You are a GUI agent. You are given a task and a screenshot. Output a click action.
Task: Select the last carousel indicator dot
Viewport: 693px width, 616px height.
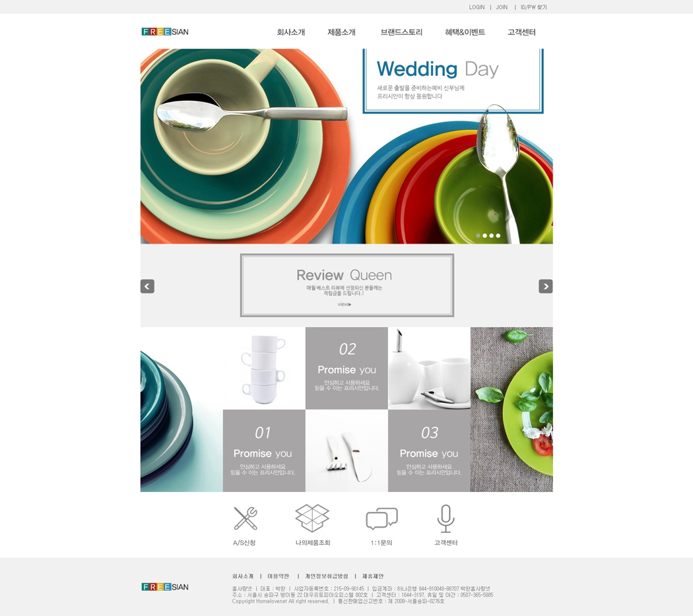[x=498, y=236]
